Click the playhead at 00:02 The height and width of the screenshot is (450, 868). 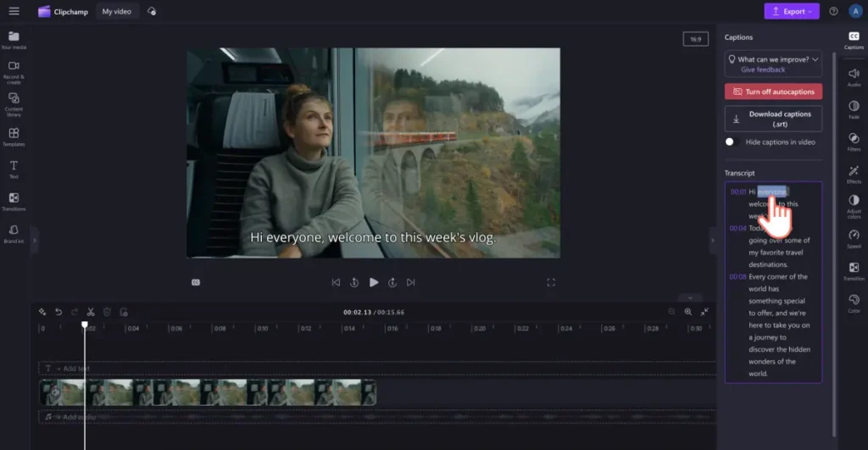pos(85,325)
